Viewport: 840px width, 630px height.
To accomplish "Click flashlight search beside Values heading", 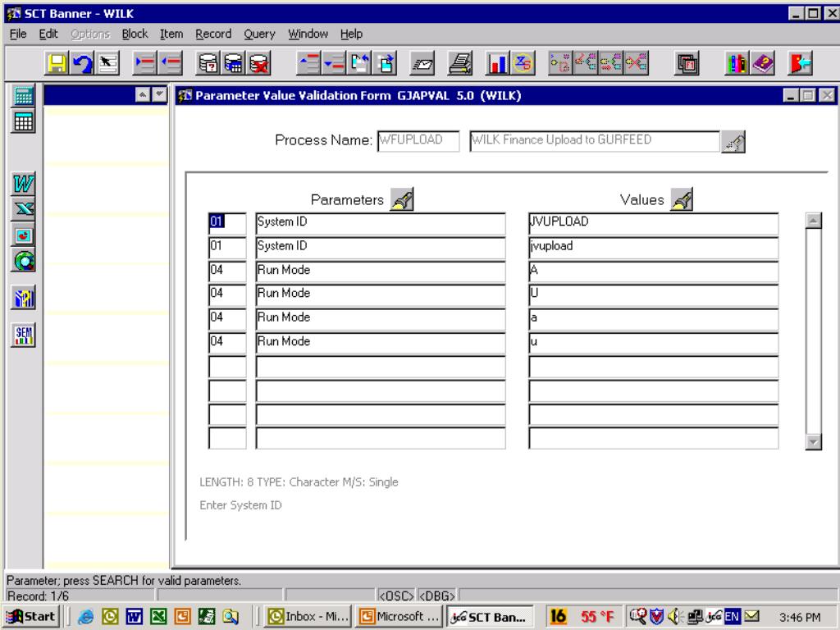I will (x=682, y=200).
